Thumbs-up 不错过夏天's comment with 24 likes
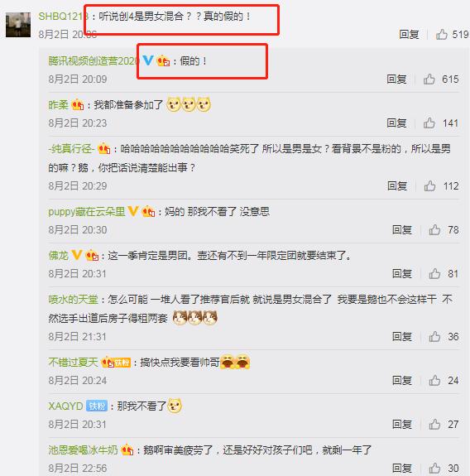Screen dimensions: 470x476 (x=434, y=380)
